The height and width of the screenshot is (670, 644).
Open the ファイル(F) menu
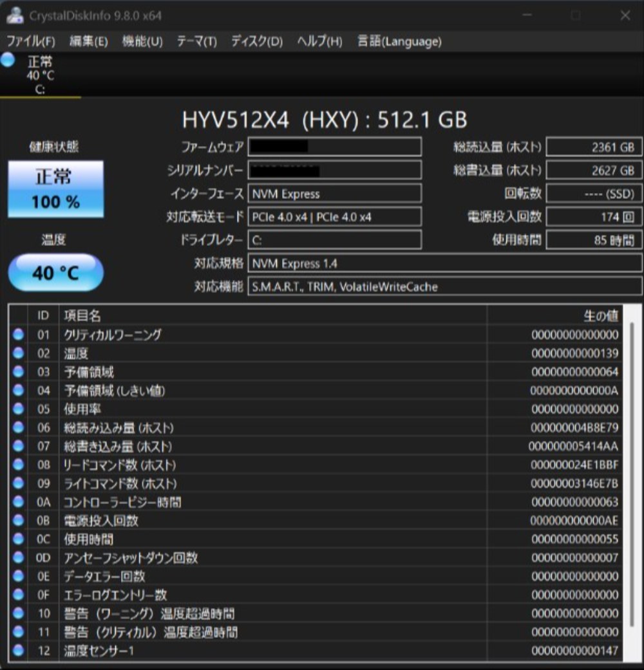coord(31,41)
